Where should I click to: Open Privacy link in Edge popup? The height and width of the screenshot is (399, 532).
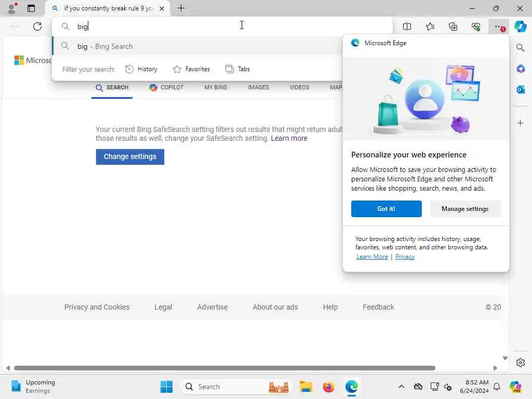pos(405,257)
